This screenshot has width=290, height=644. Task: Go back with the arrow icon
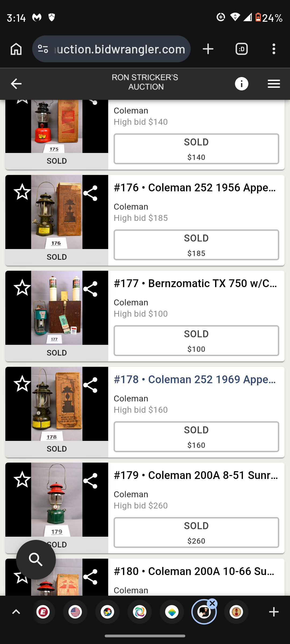click(x=16, y=84)
